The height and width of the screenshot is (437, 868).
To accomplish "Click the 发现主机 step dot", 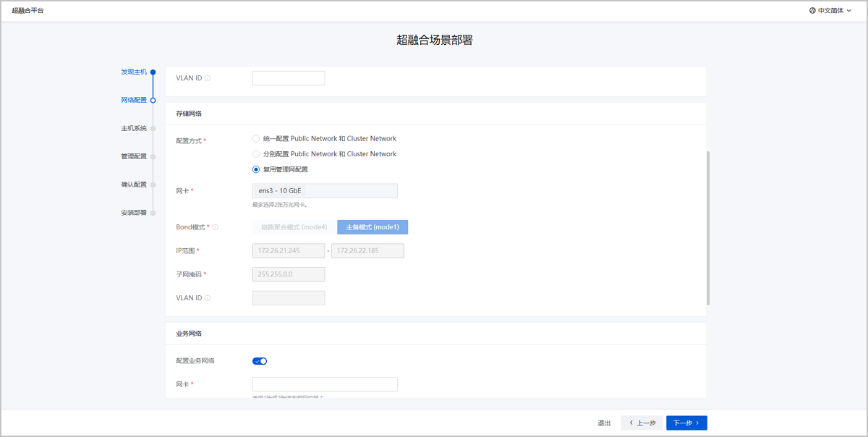I will [x=153, y=72].
